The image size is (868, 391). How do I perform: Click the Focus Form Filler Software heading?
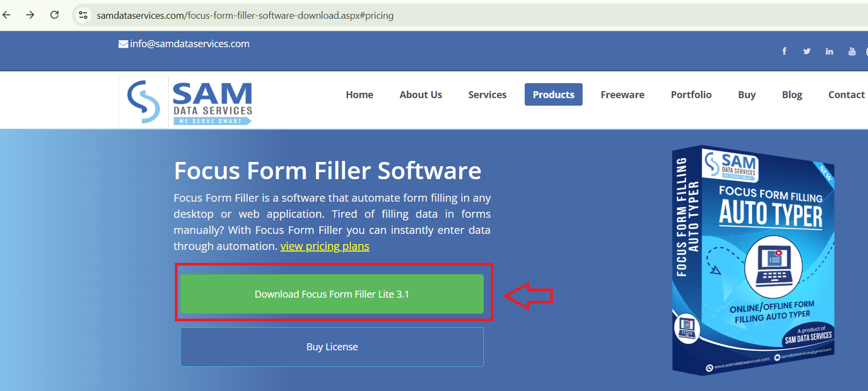(x=328, y=171)
